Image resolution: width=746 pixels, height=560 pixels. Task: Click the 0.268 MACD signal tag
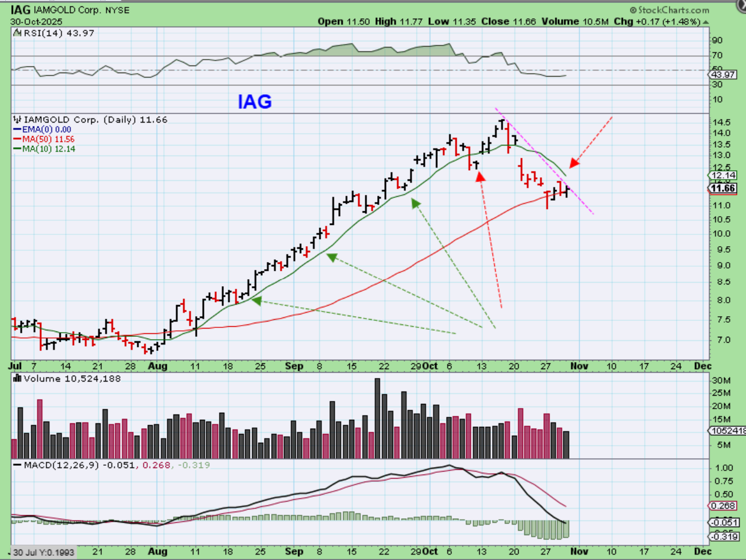point(721,506)
